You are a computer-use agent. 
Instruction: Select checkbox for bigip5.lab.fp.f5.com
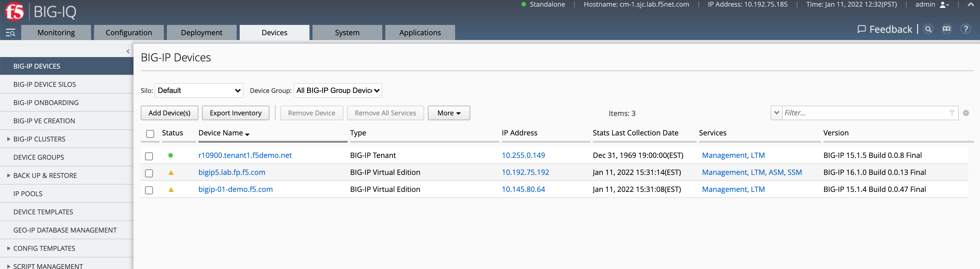click(x=149, y=173)
